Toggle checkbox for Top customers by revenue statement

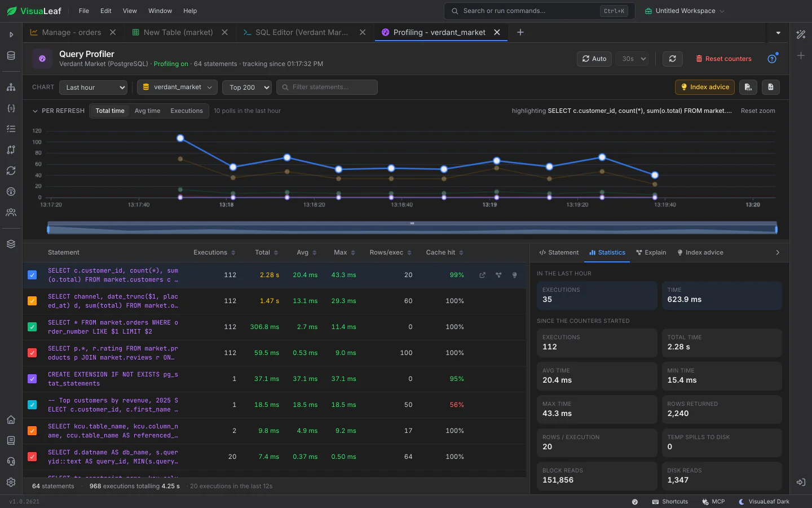(x=32, y=405)
